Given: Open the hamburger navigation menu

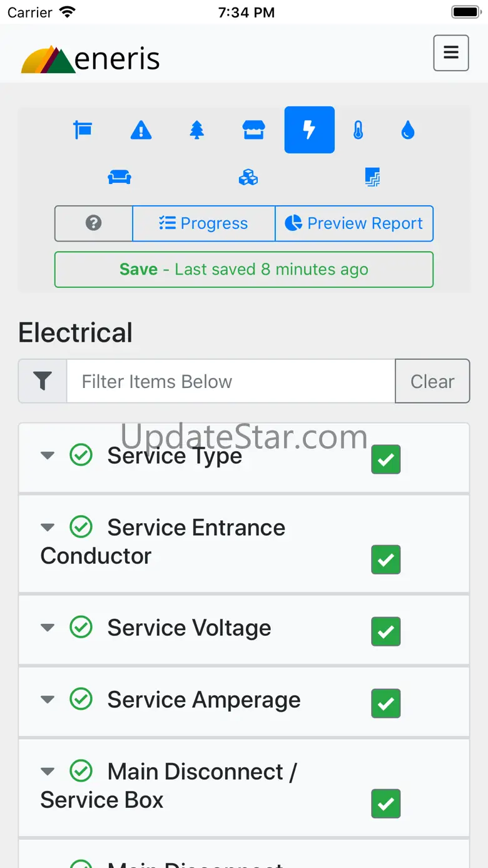Looking at the screenshot, I should [x=451, y=53].
